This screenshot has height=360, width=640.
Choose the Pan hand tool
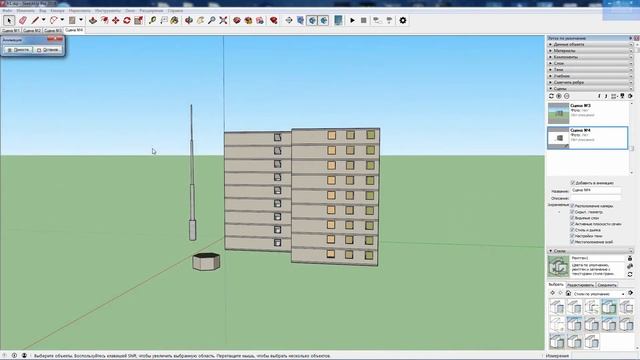200,20
